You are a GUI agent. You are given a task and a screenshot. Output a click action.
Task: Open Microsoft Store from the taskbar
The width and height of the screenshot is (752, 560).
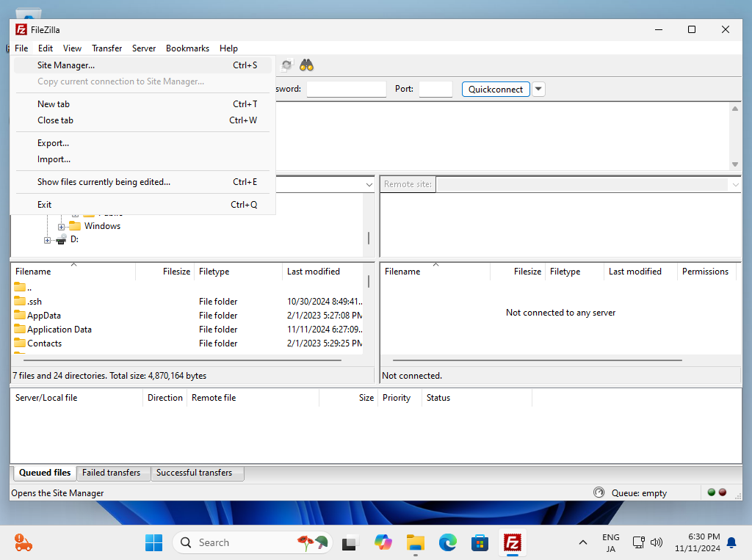[x=480, y=542]
